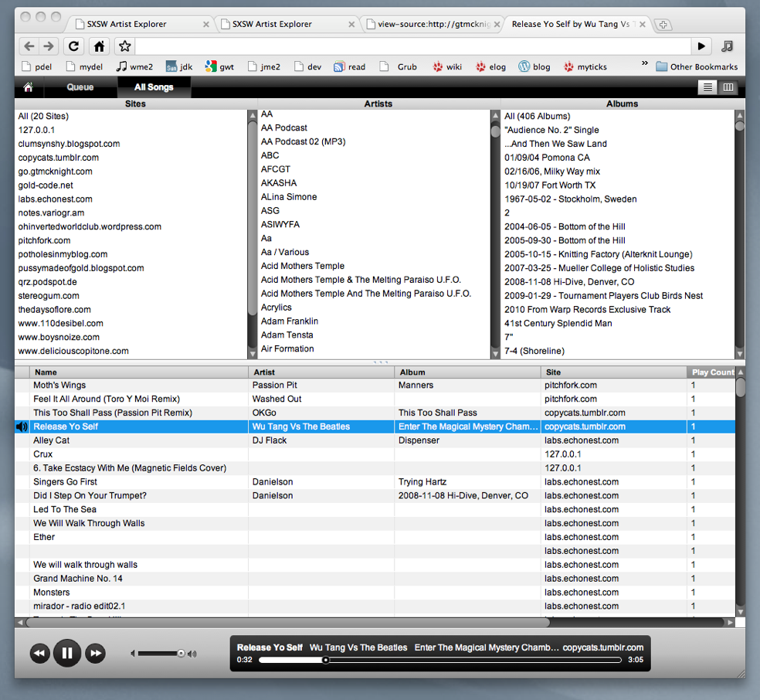Image resolution: width=760 pixels, height=700 pixels.
Task: Sort songs by Play Count column
Action: (x=711, y=372)
